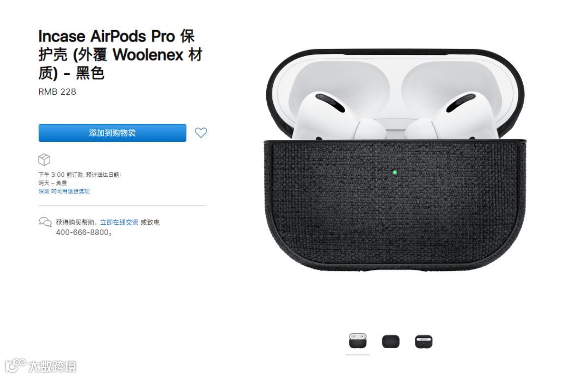Click the green LED indicator on the case
Viewport: 588px width, 377px height.
[x=395, y=172]
